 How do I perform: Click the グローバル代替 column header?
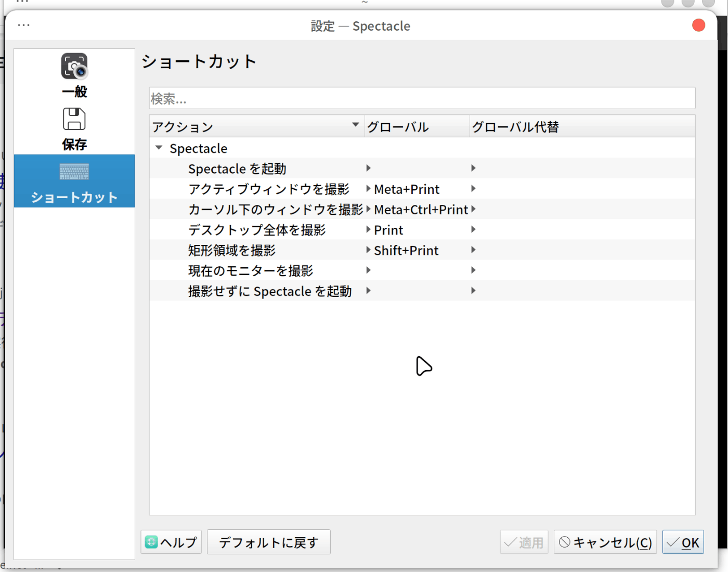582,126
